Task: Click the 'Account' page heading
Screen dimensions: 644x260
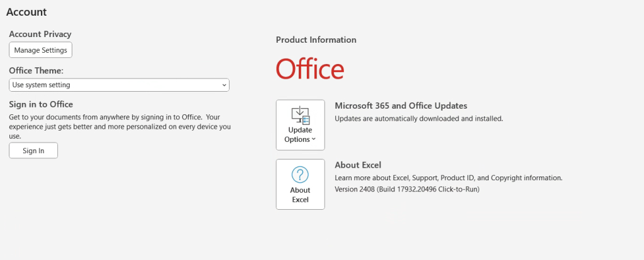Action: click(26, 12)
